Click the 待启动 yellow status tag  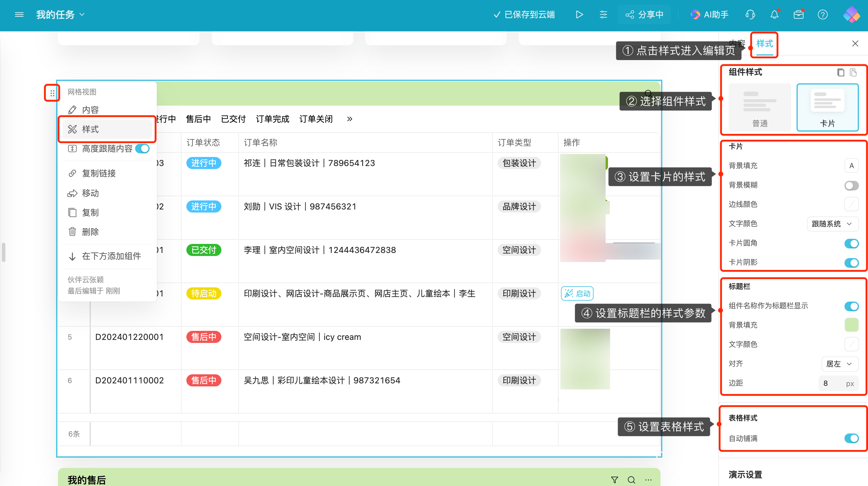(x=204, y=293)
